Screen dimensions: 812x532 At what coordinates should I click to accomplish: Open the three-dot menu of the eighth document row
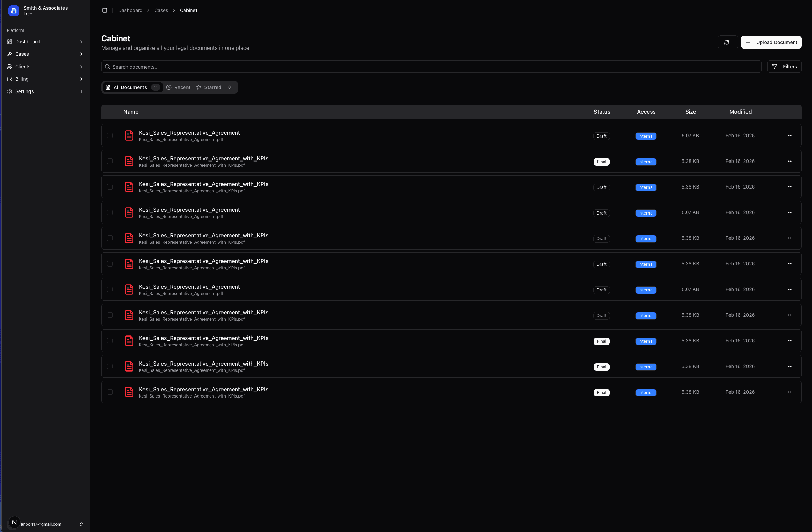790,315
